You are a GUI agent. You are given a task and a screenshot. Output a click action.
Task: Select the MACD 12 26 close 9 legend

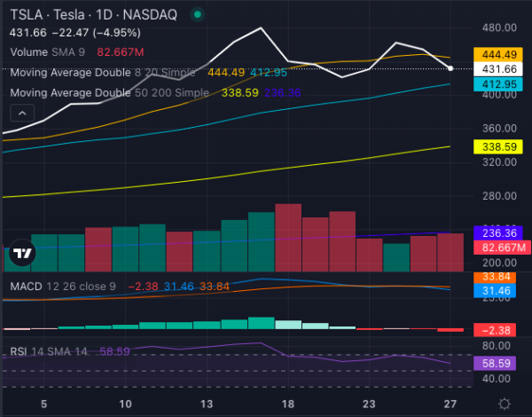pyautogui.click(x=63, y=287)
